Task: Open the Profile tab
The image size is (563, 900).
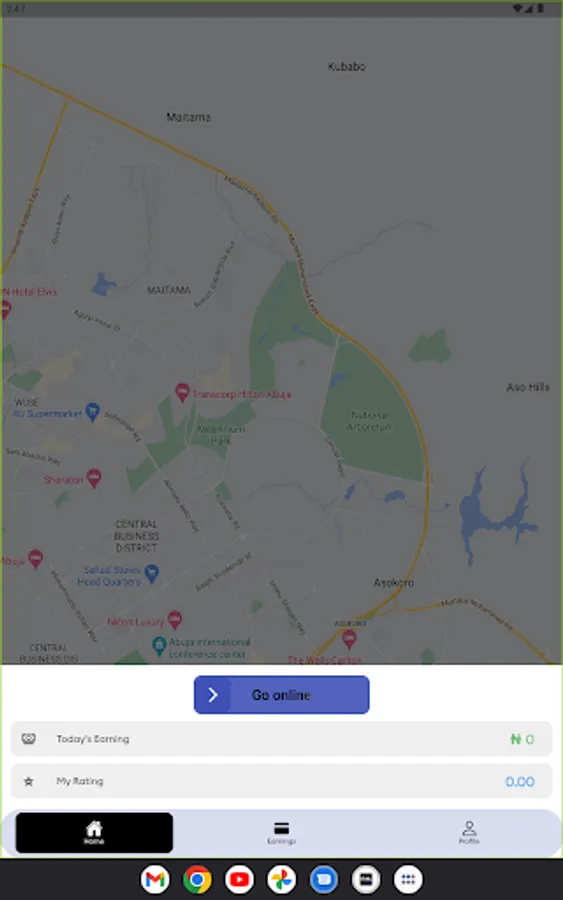Action: (469, 832)
